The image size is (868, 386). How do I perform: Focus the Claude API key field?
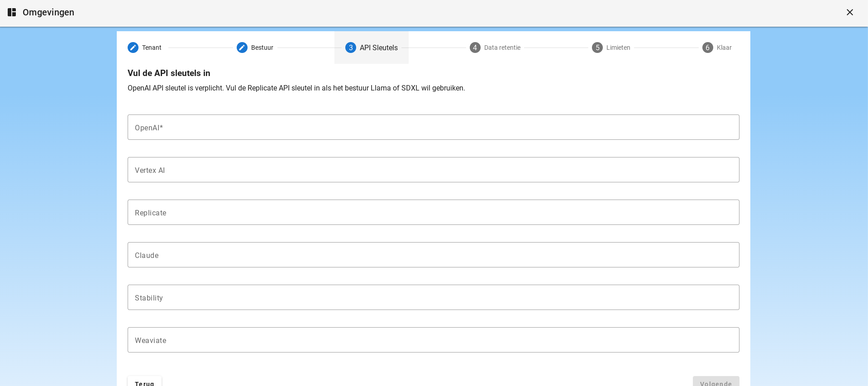pyautogui.click(x=433, y=255)
